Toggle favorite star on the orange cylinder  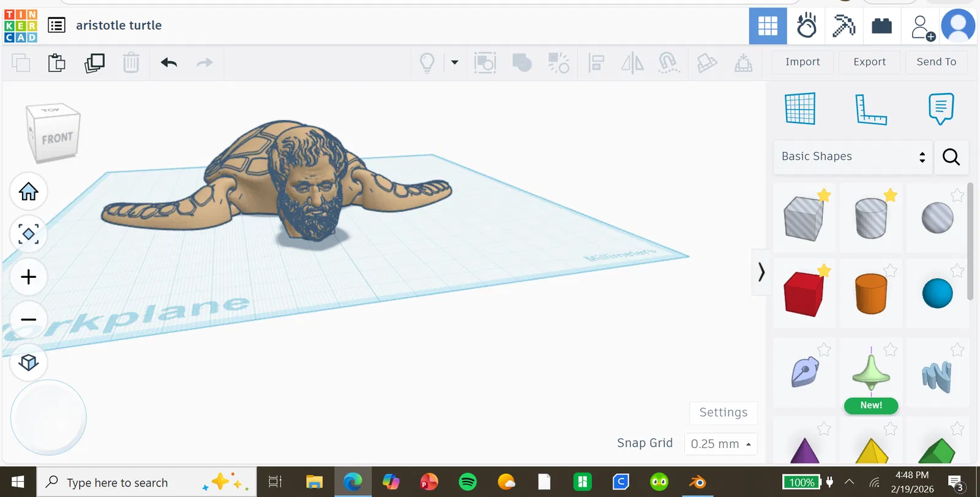point(891,271)
